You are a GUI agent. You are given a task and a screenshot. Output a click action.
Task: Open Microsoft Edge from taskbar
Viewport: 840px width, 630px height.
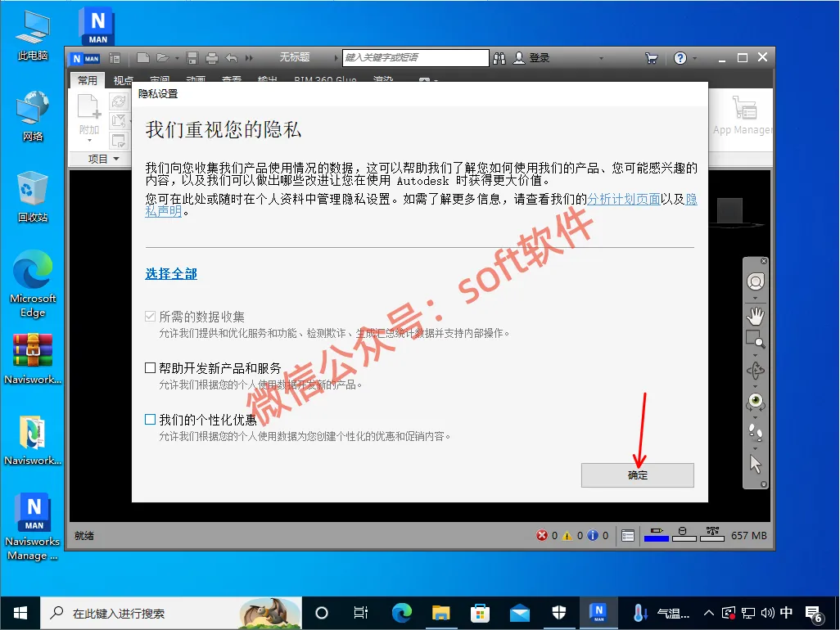[402, 613]
